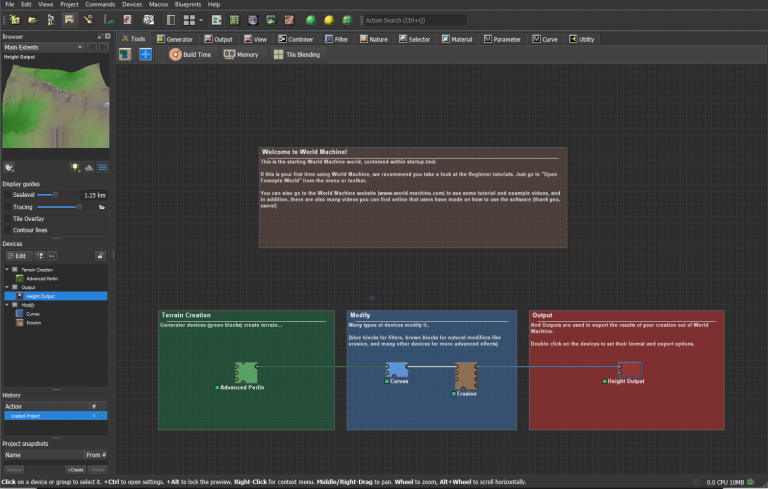The width and height of the screenshot is (768, 489).
Task: Click the Edit button in Devices
Action: click(x=19, y=256)
